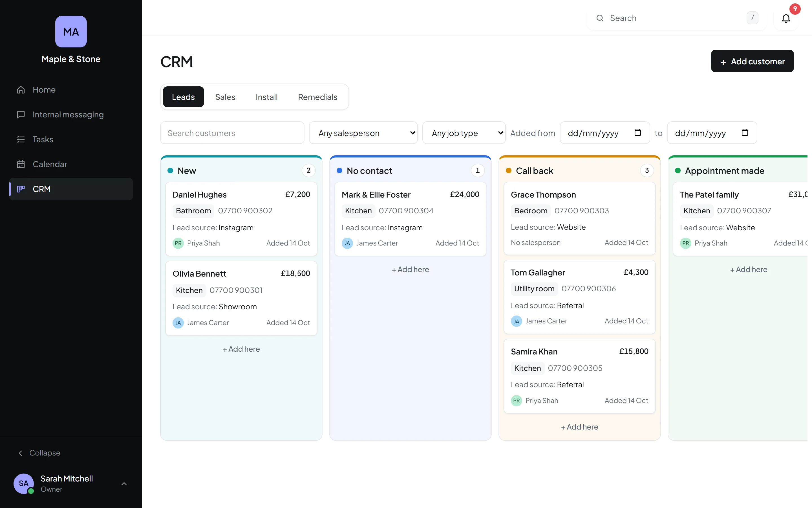Image resolution: width=812 pixels, height=508 pixels.
Task: Click Add here in the New column
Action: pyautogui.click(x=241, y=349)
